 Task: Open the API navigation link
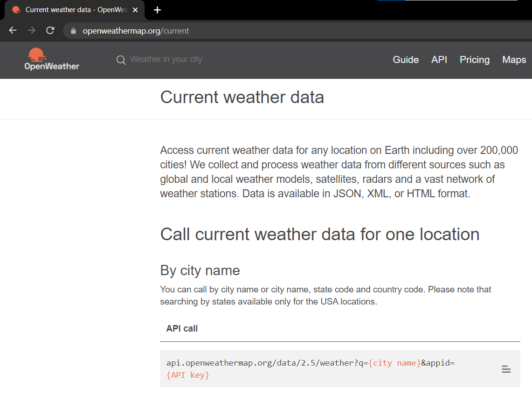(x=439, y=60)
